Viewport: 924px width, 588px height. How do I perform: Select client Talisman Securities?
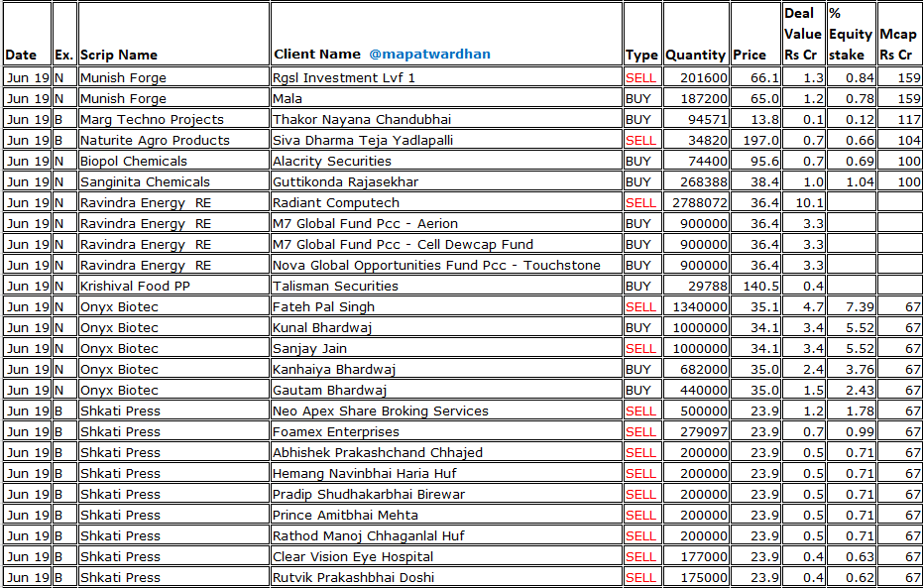335,286
